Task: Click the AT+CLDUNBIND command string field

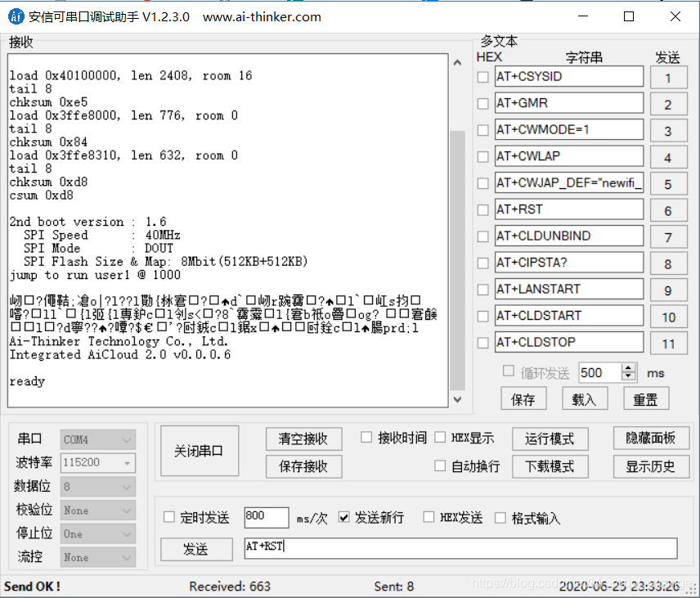Action: point(569,236)
